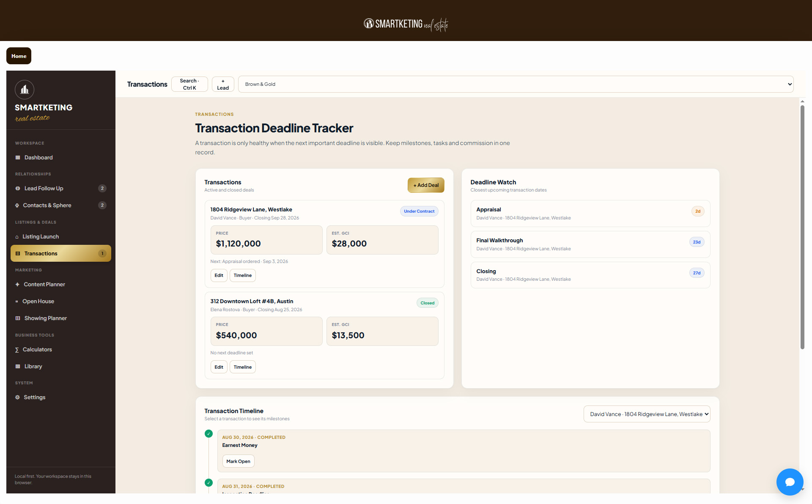Click the + Lead button

click(x=223, y=84)
